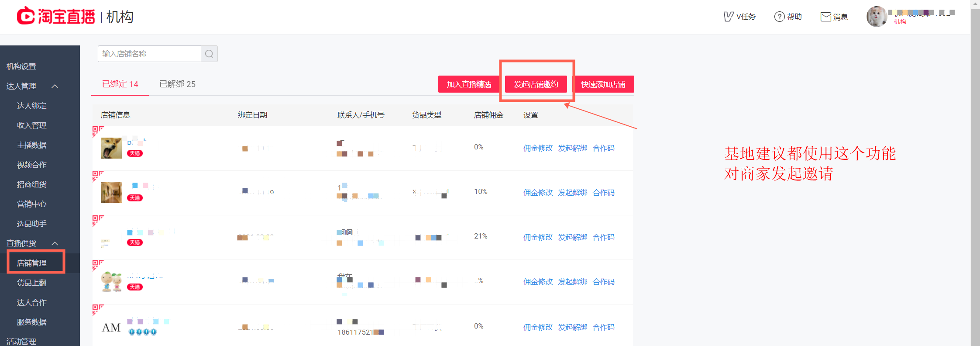Open 收入管理 in the sidebar

(x=32, y=125)
